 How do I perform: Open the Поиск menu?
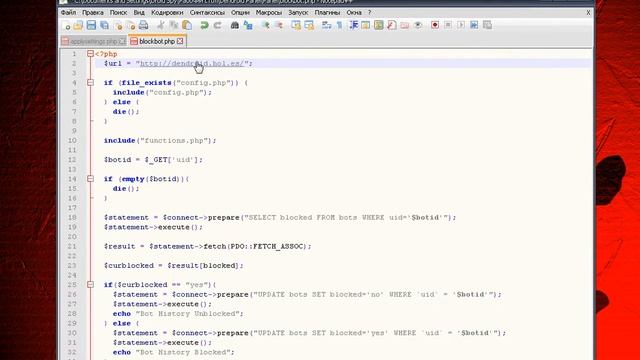tap(118, 13)
